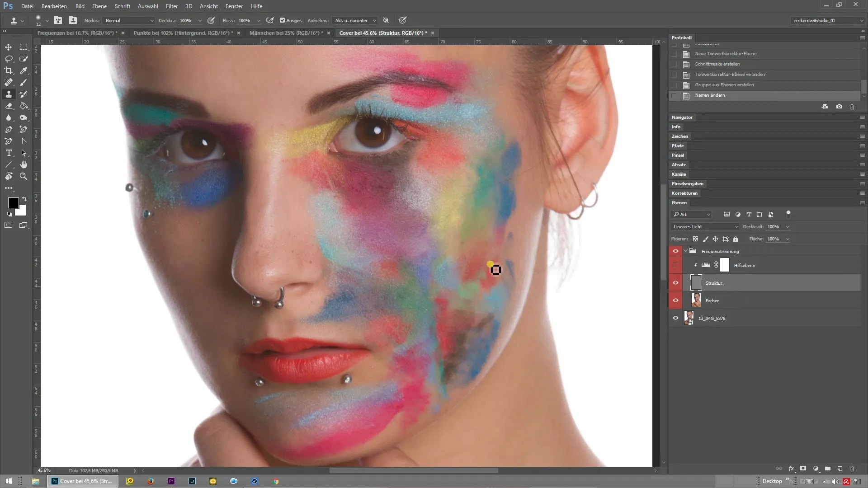This screenshot has height=488, width=868.
Task: Open the layer Deckkraft dropdown arrow
Action: (788, 227)
